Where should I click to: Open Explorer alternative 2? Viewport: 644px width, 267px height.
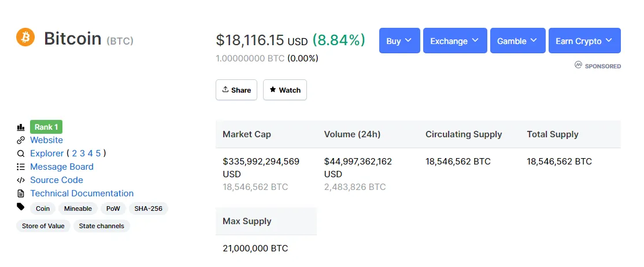75,153
